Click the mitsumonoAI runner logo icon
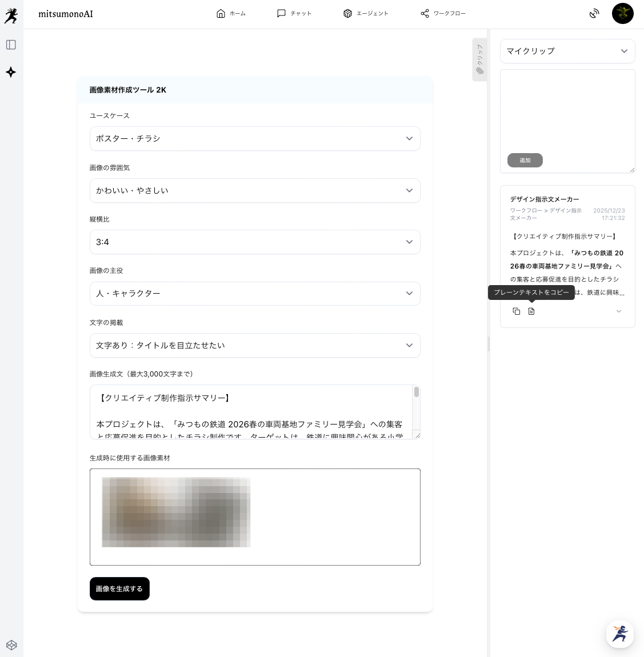Image resolution: width=644 pixels, height=657 pixels. click(11, 15)
